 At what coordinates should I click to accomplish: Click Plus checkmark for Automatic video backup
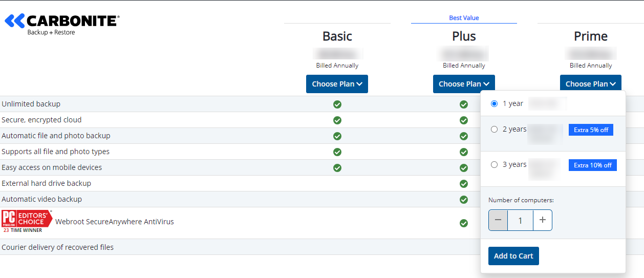coord(463,200)
